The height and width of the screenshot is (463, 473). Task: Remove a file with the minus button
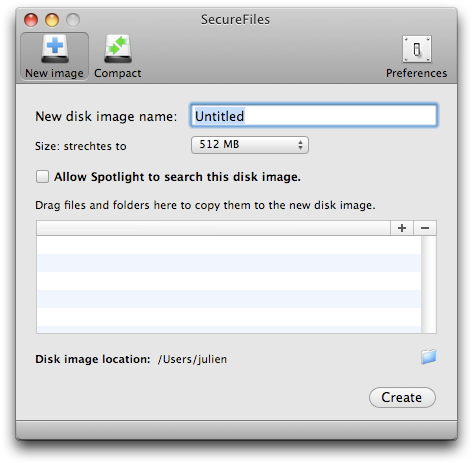pos(425,228)
